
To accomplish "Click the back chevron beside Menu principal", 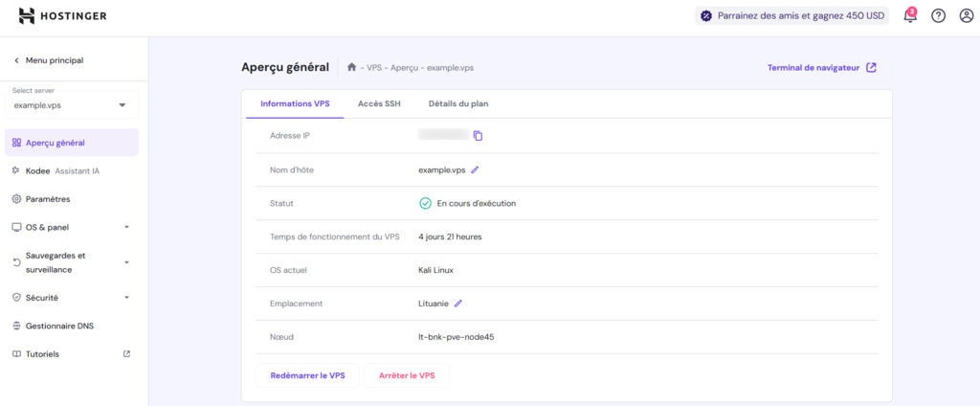I will pos(16,60).
